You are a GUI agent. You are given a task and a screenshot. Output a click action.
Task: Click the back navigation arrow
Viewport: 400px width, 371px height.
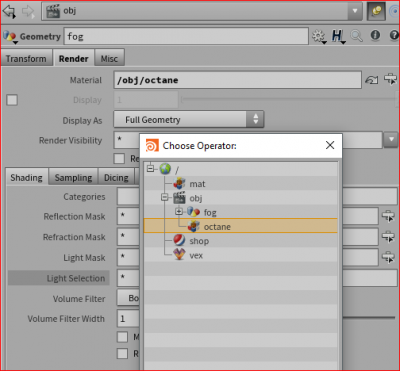(x=9, y=11)
